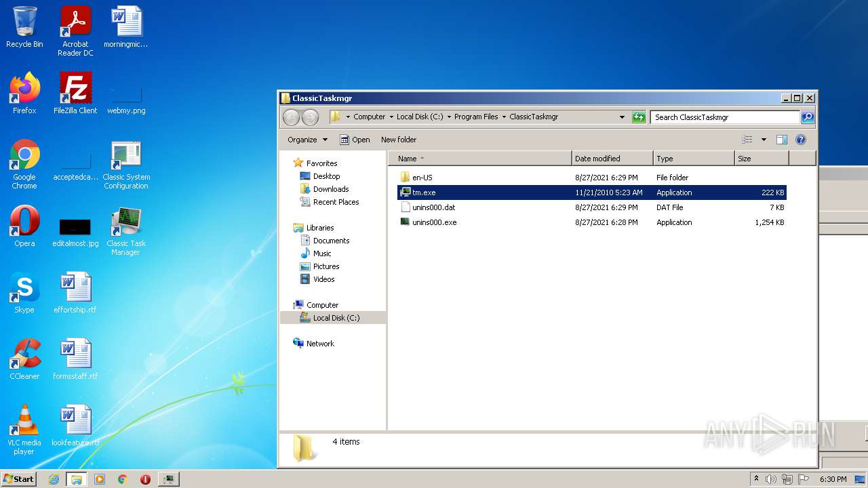Image resolution: width=868 pixels, height=488 pixels.
Task: Open effortship.rtf document icon
Action: 75,293
